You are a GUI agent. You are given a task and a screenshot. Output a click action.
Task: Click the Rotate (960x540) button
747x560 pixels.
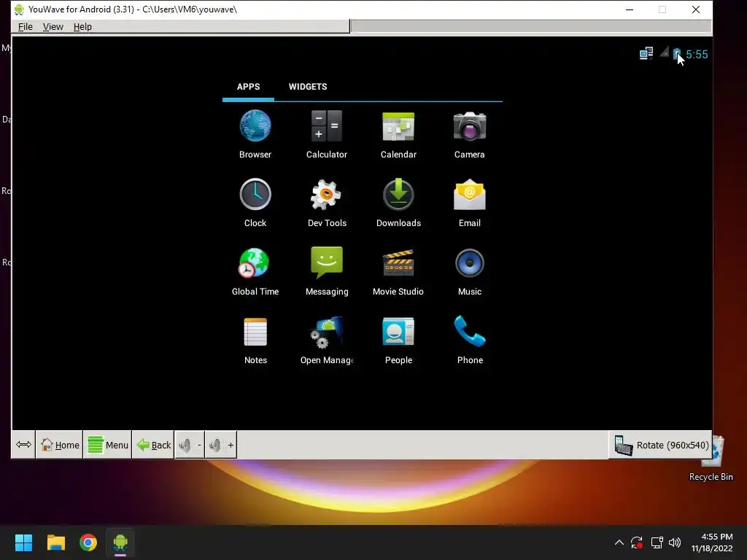pyautogui.click(x=661, y=445)
